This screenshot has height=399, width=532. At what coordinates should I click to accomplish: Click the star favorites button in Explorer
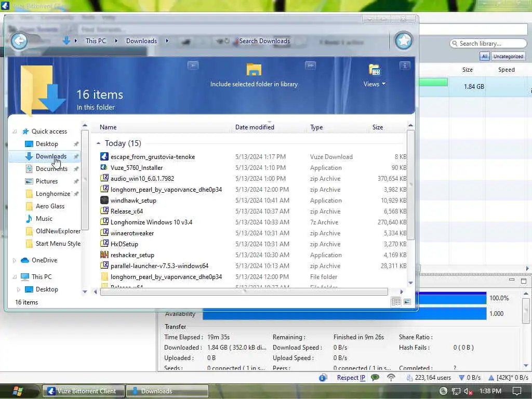click(x=404, y=41)
